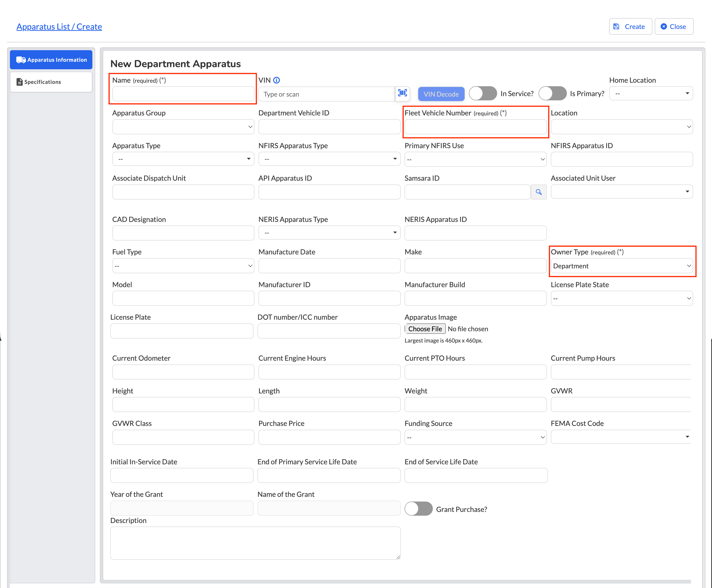This screenshot has width=712, height=588.
Task: Click the Current Odometer field
Action: pyautogui.click(x=183, y=372)
